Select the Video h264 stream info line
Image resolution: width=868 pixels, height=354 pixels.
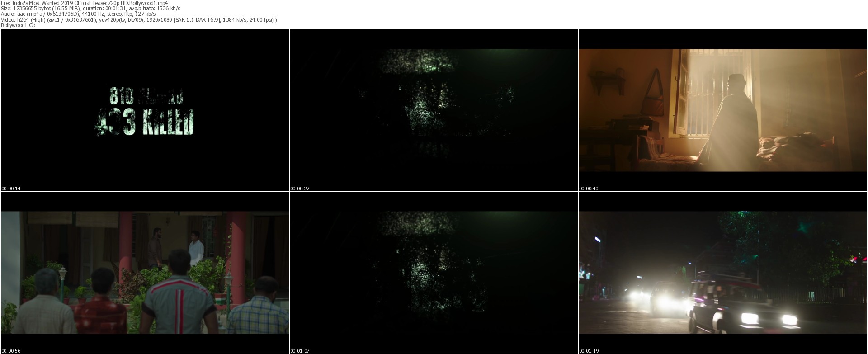click(x=139, y=19)
